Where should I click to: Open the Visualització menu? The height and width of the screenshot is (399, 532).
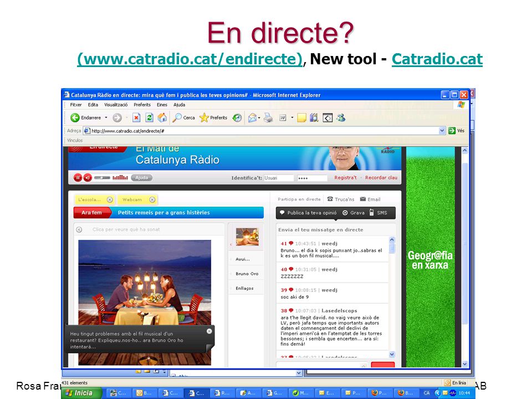tap(116, 105)
